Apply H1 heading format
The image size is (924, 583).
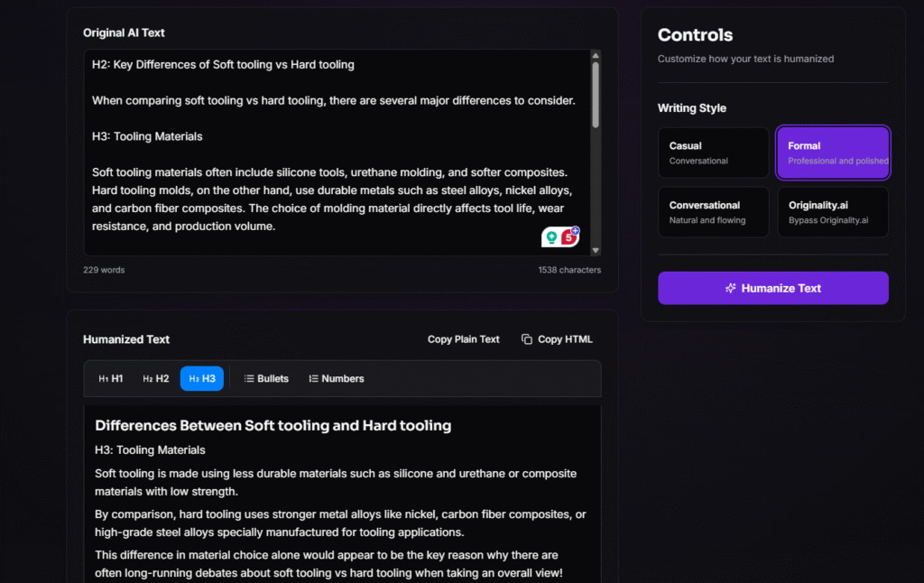111,379
